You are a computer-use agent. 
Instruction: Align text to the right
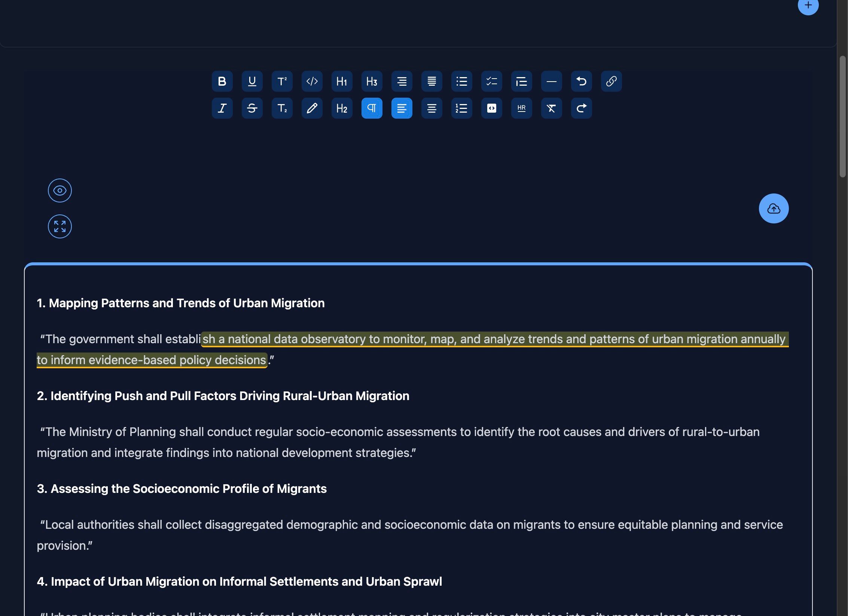[x=402, y=81]
